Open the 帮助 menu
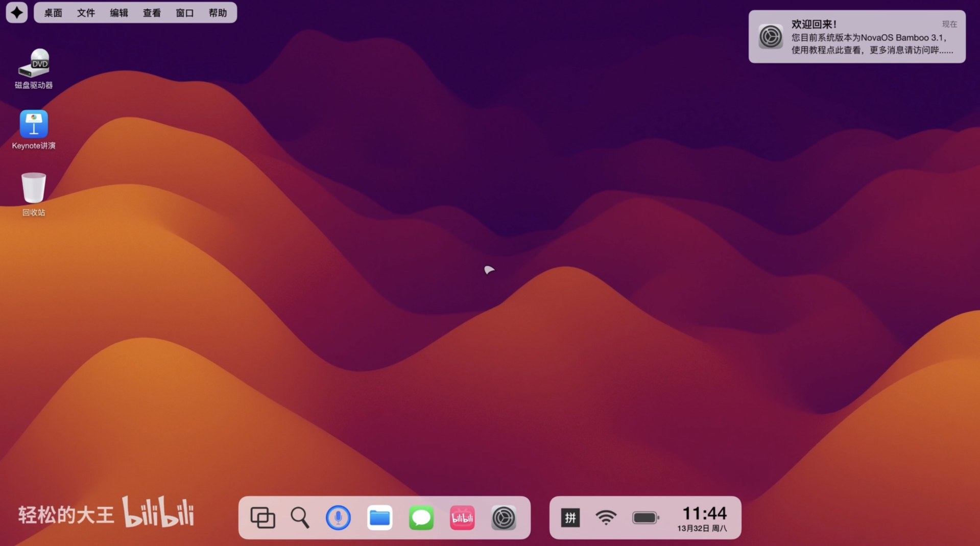The width and height of the screenshot is (980, 546). click(x=218, y=13)
